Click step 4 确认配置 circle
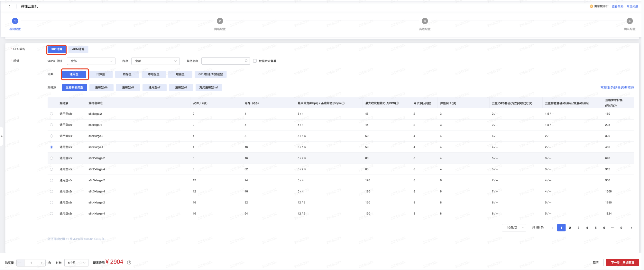The image size is (644, 270). pyautogui.click(x=630, y=21)
